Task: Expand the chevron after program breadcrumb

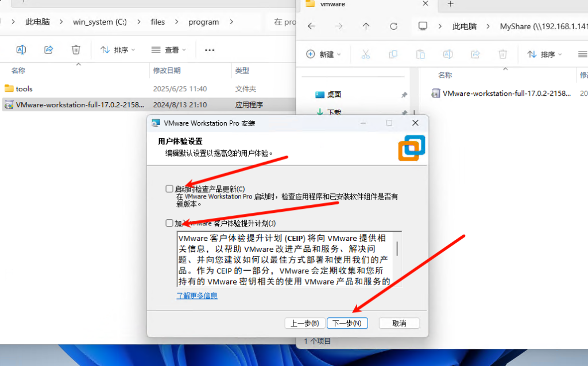Action: pos(231,22)
